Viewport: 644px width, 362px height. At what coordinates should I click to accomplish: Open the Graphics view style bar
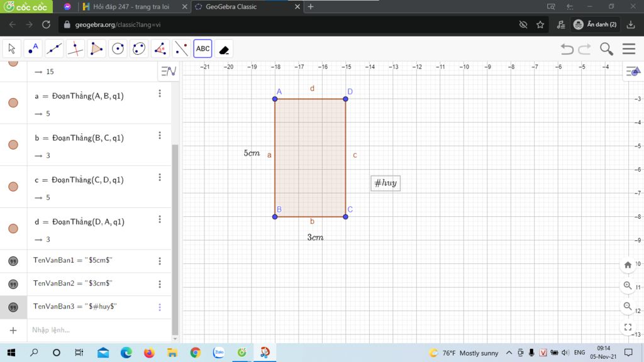click(633, 72)
